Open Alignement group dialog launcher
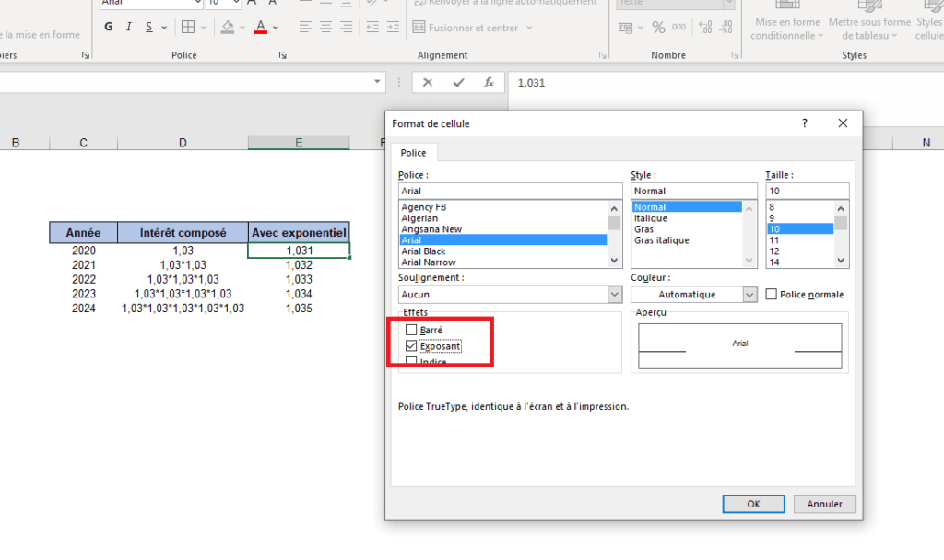 tap(603, 55)
